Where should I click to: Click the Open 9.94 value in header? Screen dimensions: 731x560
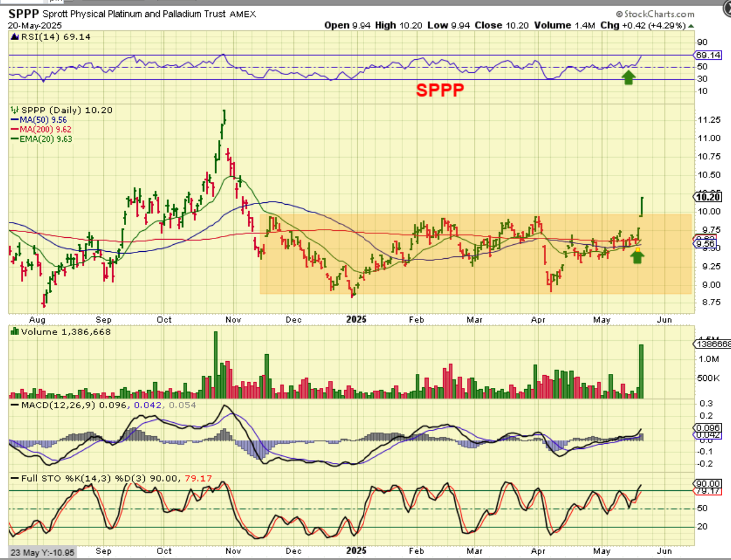347,26
